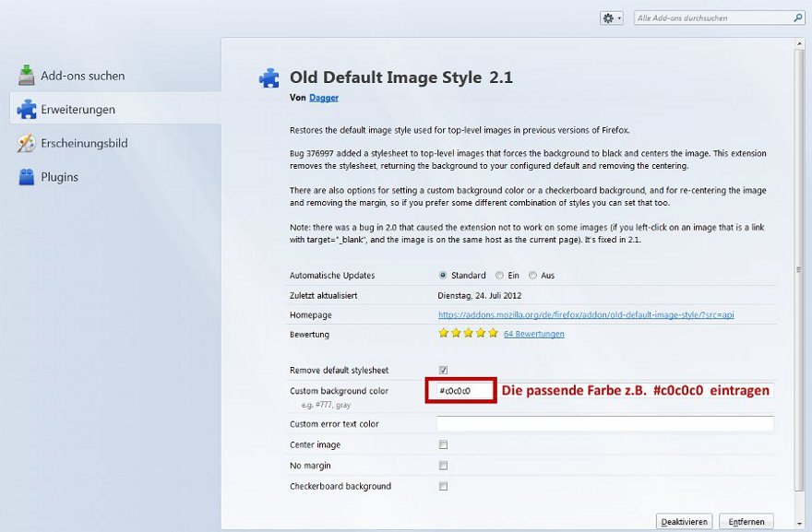812x532 pixels.
Task: Open author Dagger's profile link
Action: click(x=324, y=98)
